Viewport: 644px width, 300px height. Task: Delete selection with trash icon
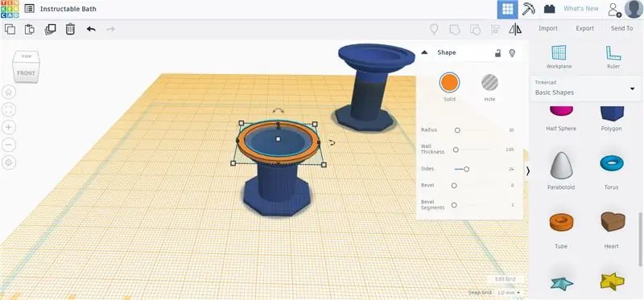[70, 29]
